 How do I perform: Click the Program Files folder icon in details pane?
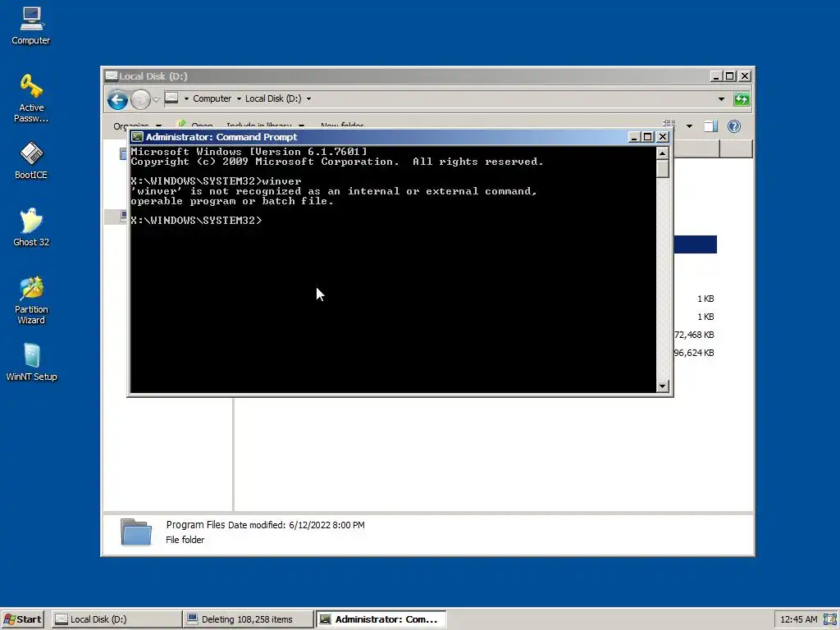[136, 532]
